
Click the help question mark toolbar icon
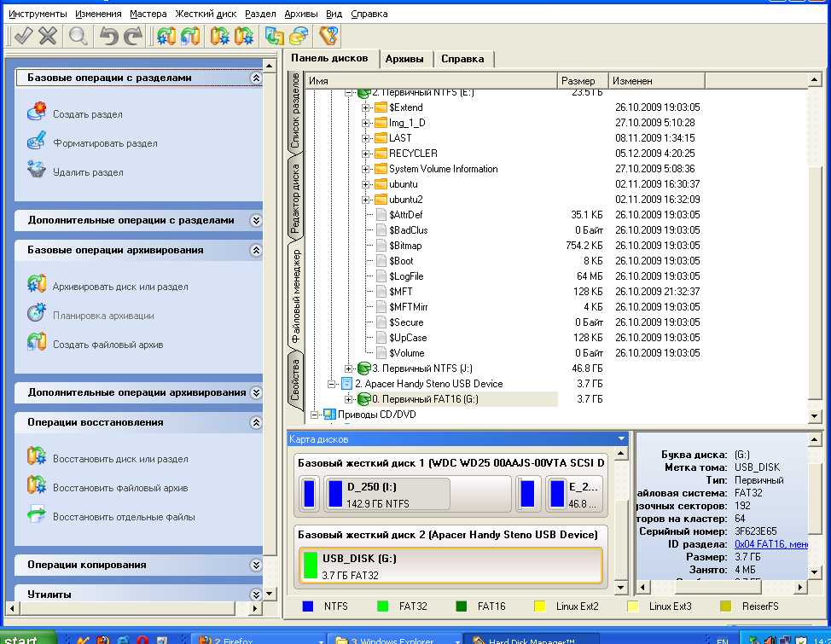click(328, 36)
